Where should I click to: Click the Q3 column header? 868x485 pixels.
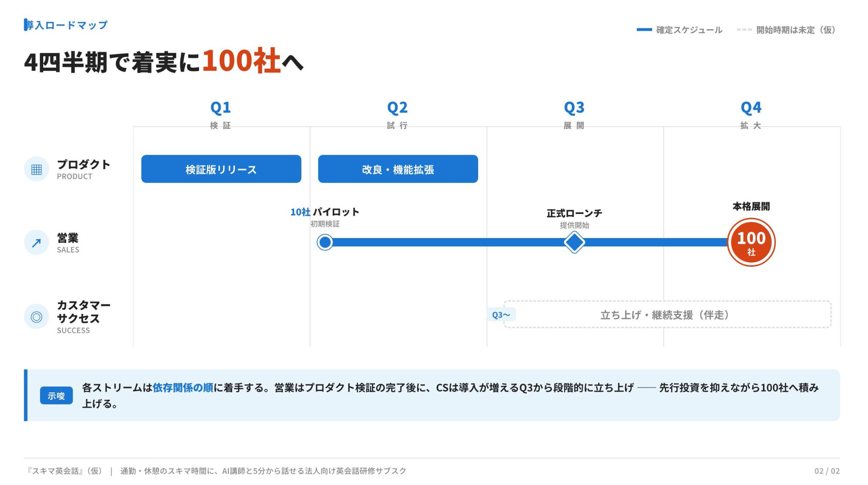pyautogui.click(x=574, y=108)
